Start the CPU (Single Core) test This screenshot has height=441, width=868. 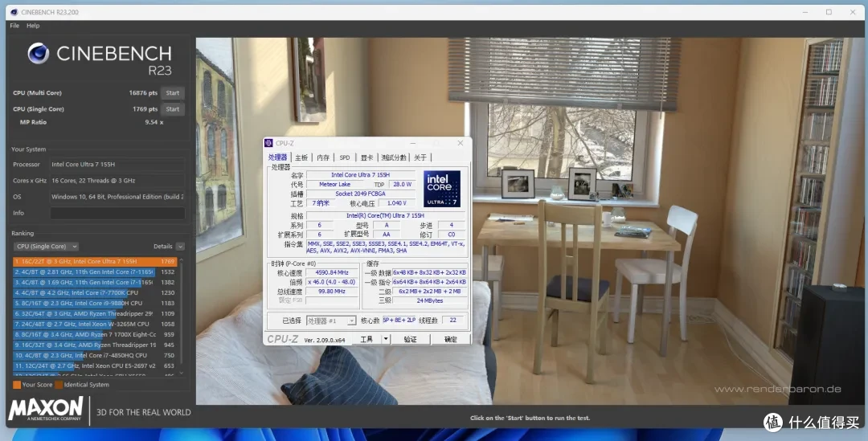[173, 109]
